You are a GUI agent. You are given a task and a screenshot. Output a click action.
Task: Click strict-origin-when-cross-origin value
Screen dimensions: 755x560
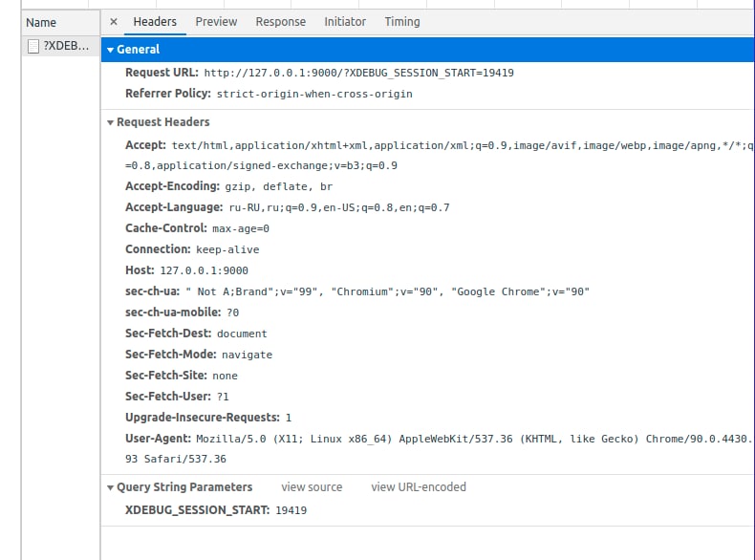pyautogui.click(x=314, y=94)
